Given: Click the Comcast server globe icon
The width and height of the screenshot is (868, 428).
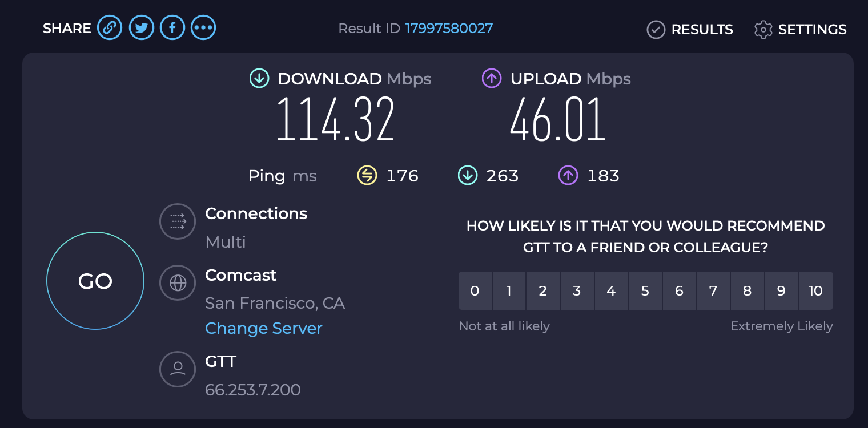Looking at the screenshot, I should [178, 282].
